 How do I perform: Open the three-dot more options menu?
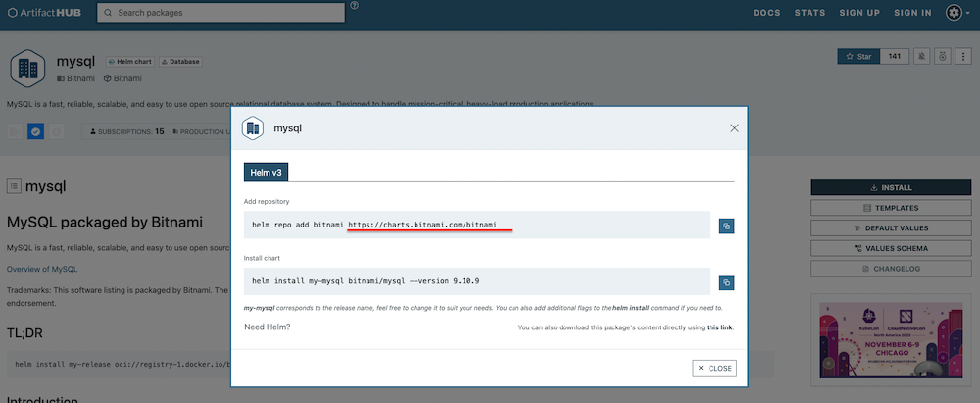pyautogui.click(x=963, y=56)
